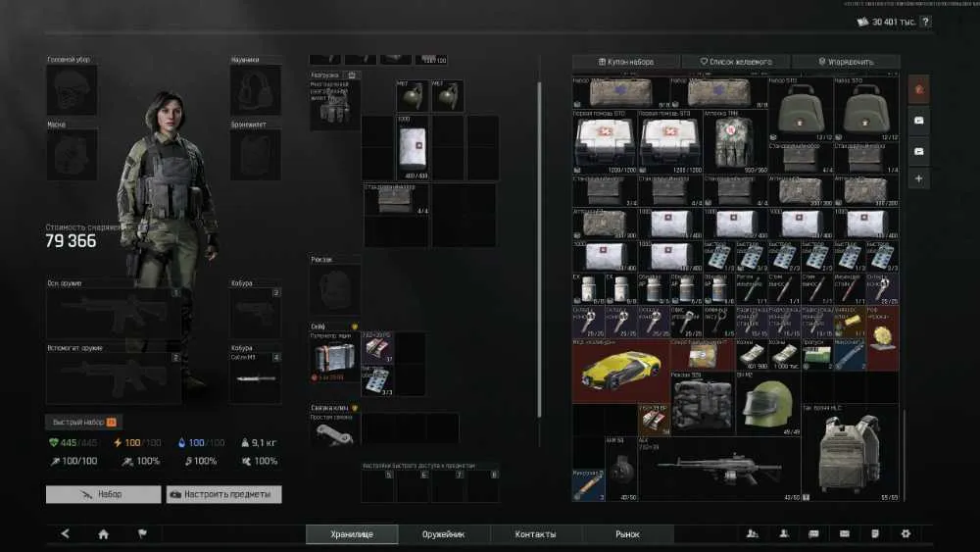Go to the home icon
Image resolution: width=980 pixels, height=552 pixels.
(103, 534)
